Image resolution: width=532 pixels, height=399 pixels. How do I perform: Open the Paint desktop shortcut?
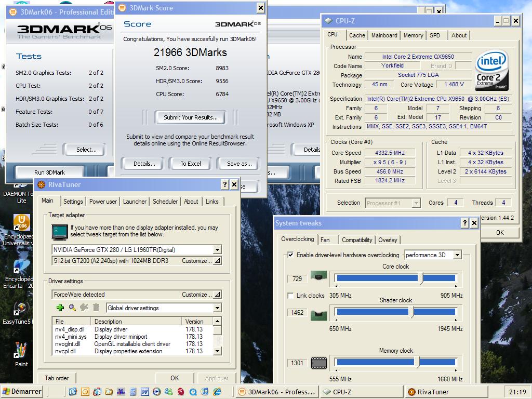tap(21, 354)
